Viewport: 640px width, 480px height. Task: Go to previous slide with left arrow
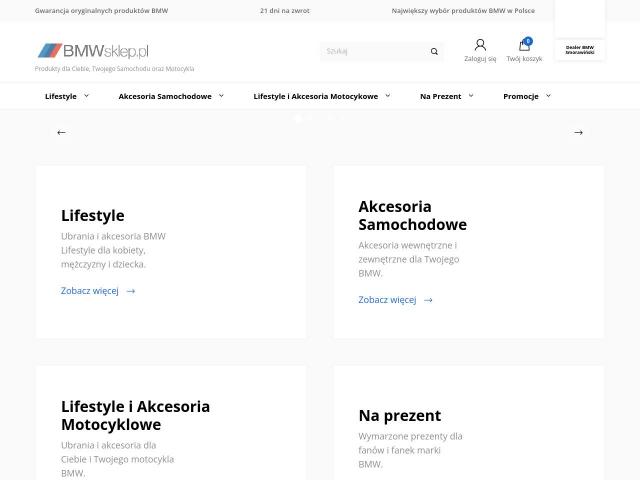(x=61, y=132)
